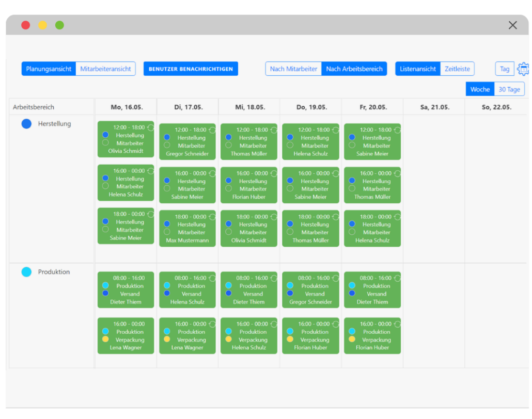Select the Mi, 18.05. column header

coord(250,107)
